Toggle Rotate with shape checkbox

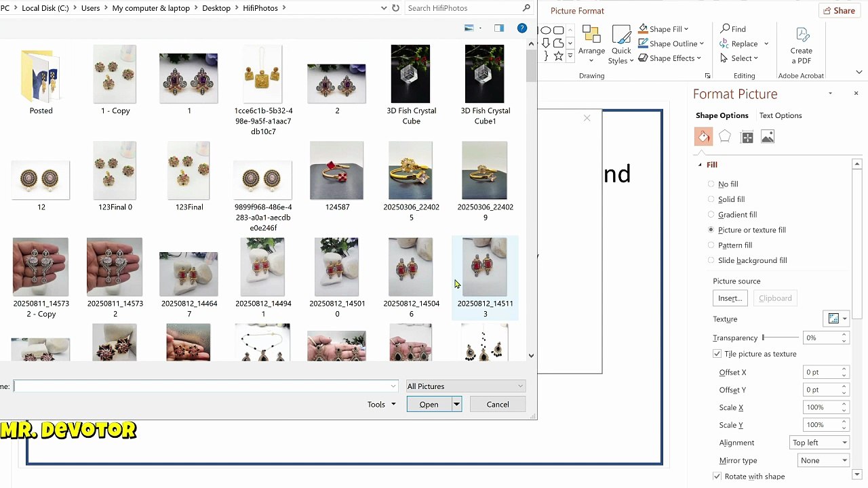click(717, 476)
